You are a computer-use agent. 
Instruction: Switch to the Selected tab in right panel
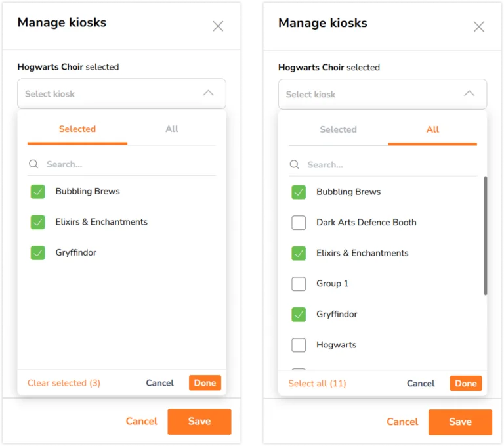[x=338, y=129]
